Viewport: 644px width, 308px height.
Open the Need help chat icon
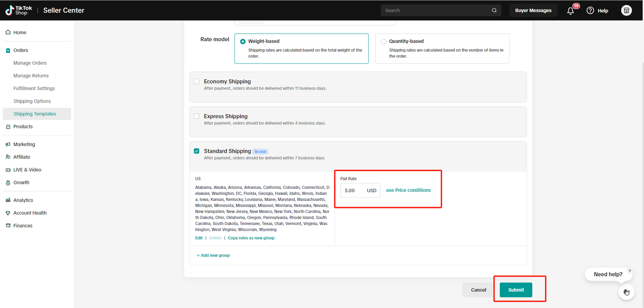pos(626,292)
